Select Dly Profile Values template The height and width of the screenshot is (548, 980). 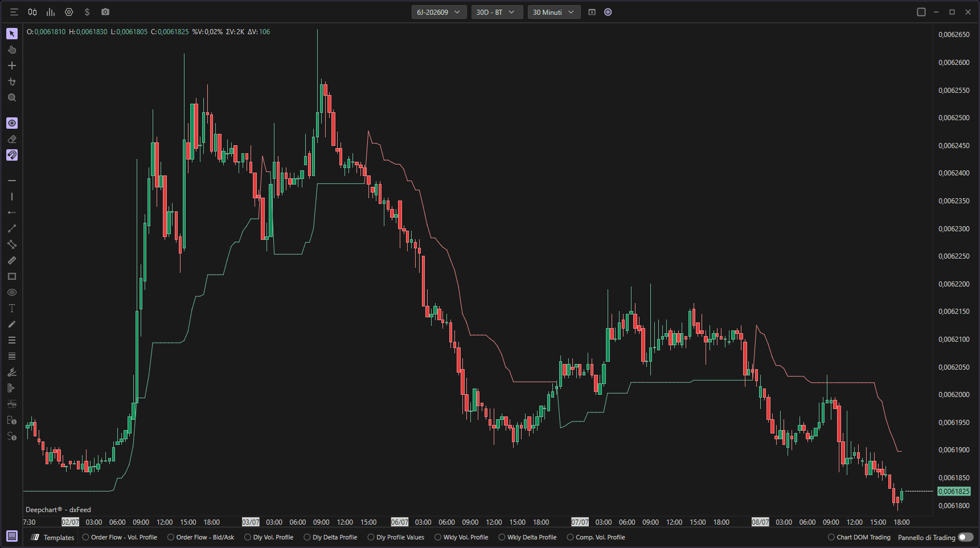(396, 537)
